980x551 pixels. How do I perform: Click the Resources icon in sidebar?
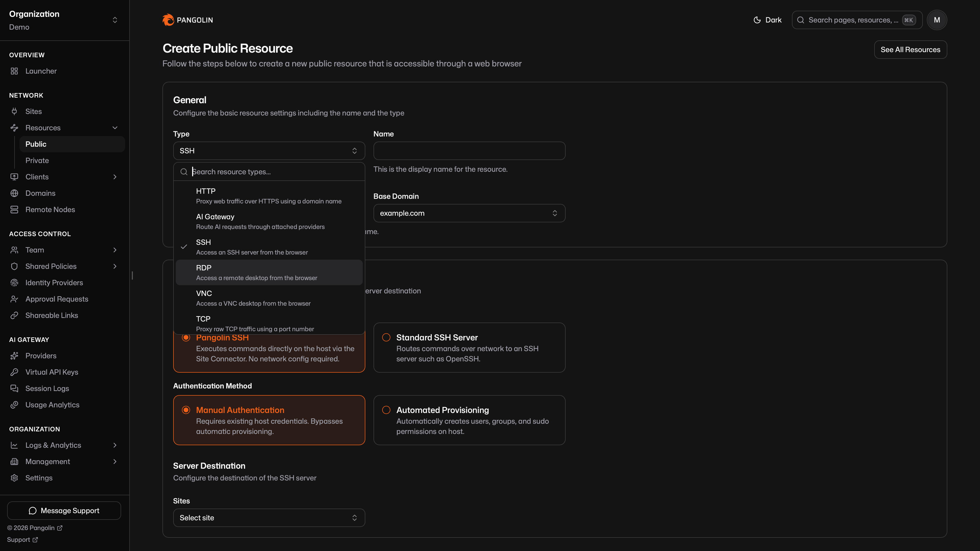[x=14, y=128]
